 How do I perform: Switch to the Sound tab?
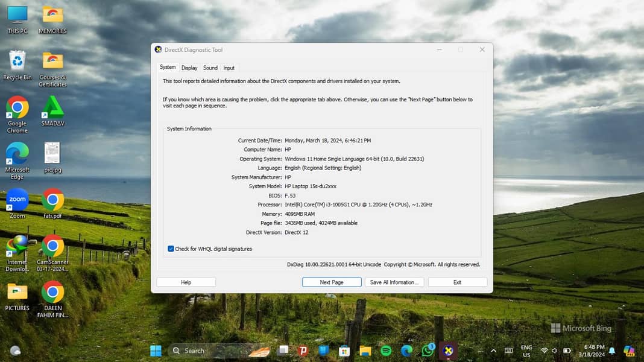tap(210, 68)
